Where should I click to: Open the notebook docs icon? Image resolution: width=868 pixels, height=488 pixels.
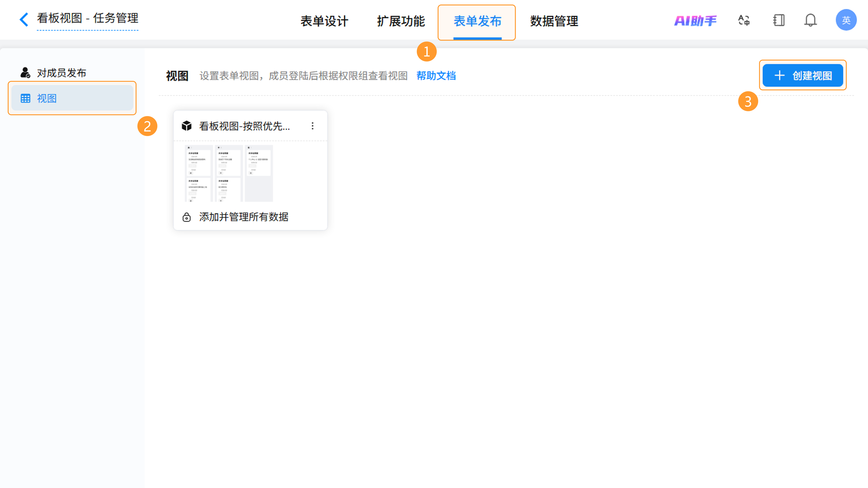[x=779, y=20]
